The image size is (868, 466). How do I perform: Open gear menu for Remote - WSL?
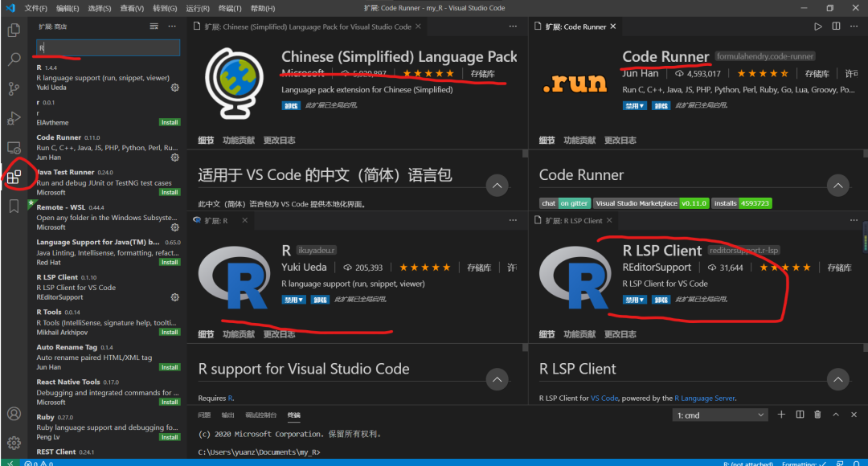pyautogui.click(x=175, y=227)
